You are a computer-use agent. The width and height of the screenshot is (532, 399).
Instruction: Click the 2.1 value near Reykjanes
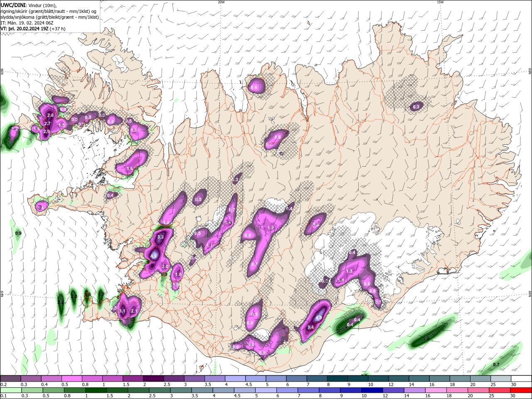[x=134, y=311]
